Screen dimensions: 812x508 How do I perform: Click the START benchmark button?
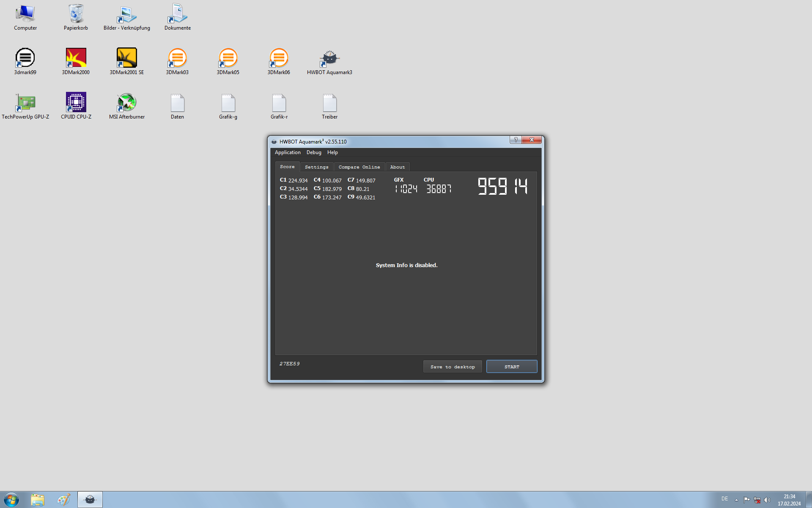(512, 367)
